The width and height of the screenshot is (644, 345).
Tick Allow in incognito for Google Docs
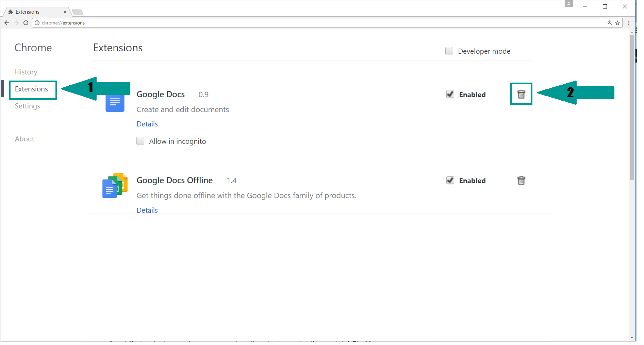click(140, 141)
